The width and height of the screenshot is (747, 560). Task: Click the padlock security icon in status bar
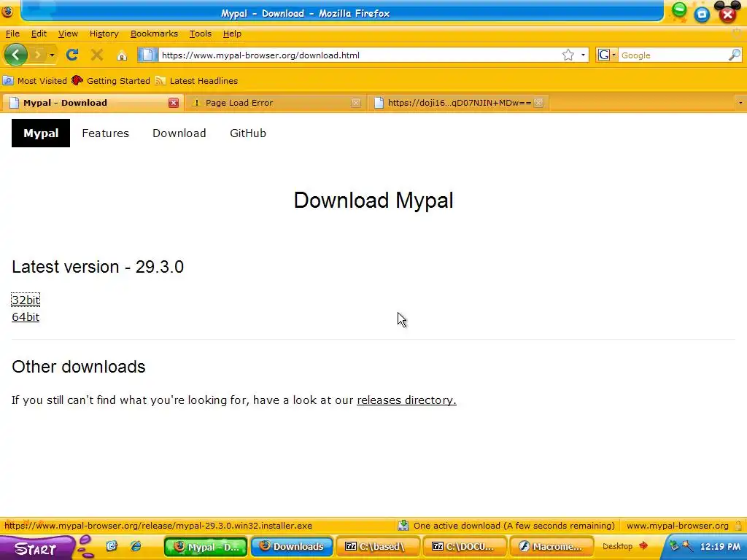click(738, 526)
